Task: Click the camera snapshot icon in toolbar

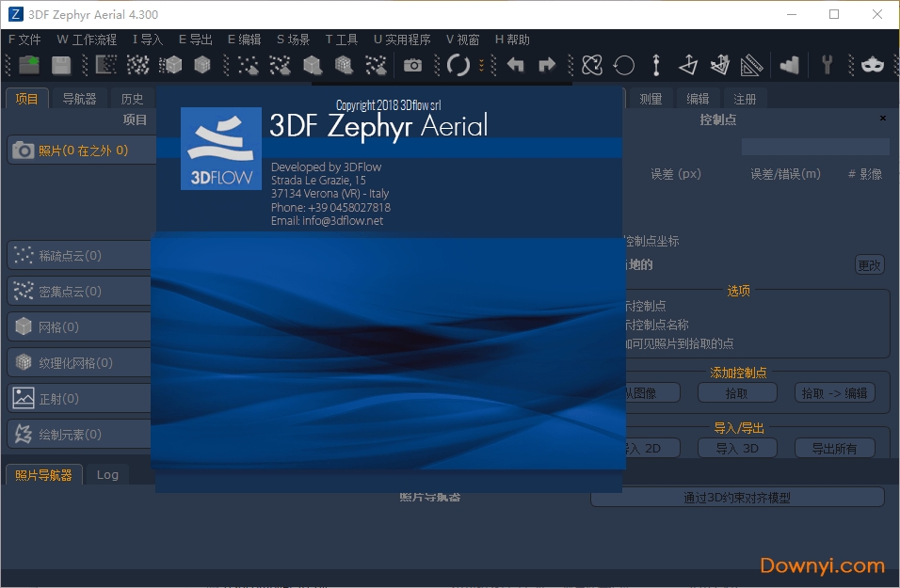Action: [x=412, y=65]
